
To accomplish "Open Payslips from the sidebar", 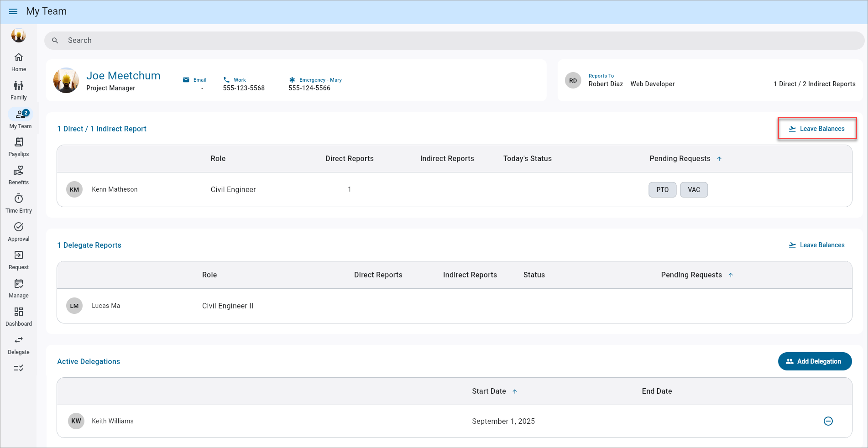I will tap(19, 142).
